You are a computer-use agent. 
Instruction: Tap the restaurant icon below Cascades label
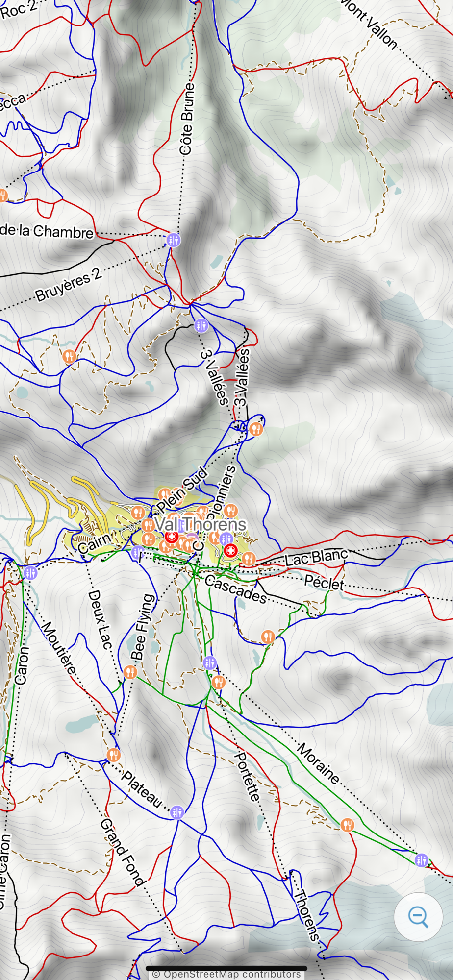pyautogui.click(x=268, y=637)
